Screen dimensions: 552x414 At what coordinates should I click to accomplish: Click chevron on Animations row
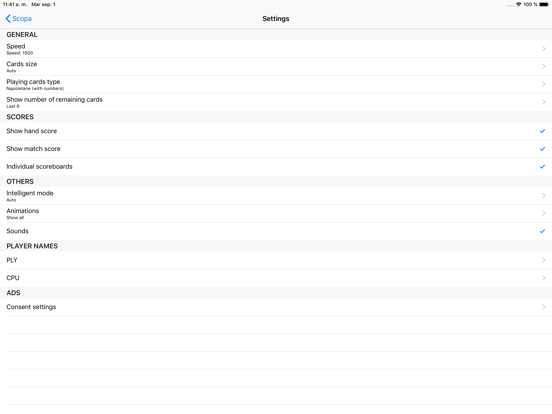544,213
